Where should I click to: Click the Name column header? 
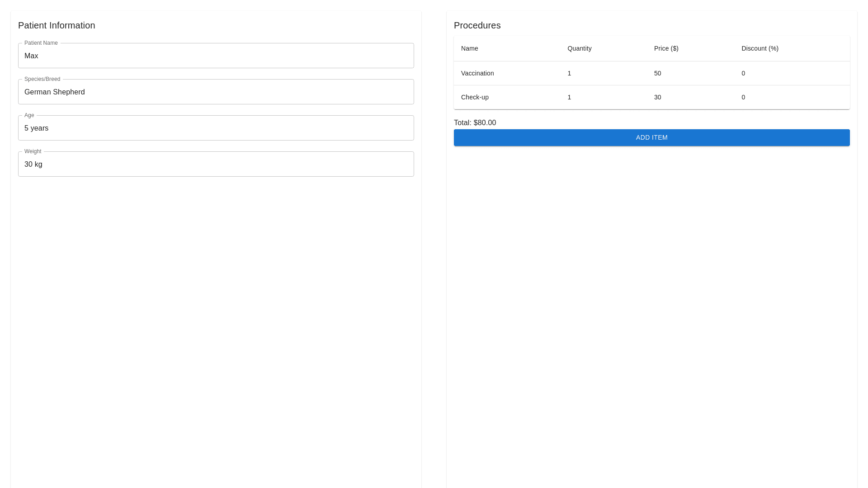(x=469, y=48)
